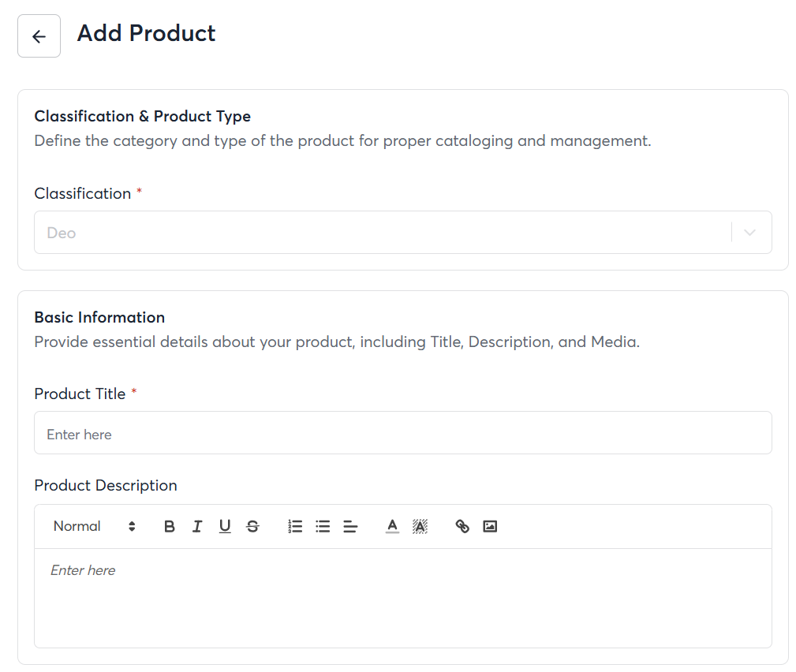The image size is (796, 672).
Task: Toggle bold formatting in description toolbar
Action: tap(169, 526)
